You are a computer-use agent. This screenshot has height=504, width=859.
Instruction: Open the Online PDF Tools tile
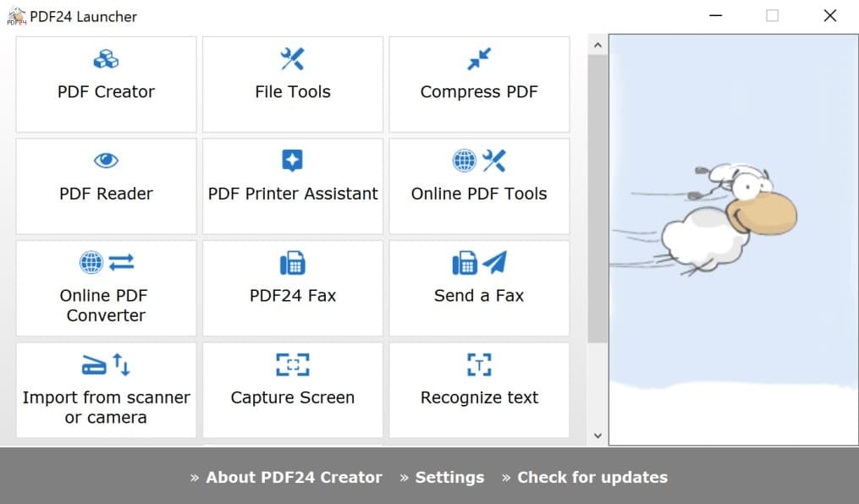pos(479,186)
